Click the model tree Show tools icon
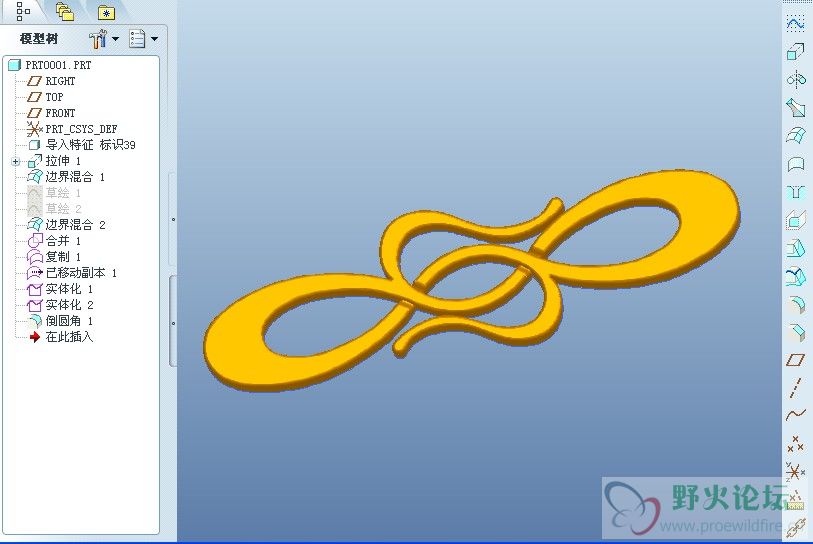813x544 pixels. pos(98,39)
